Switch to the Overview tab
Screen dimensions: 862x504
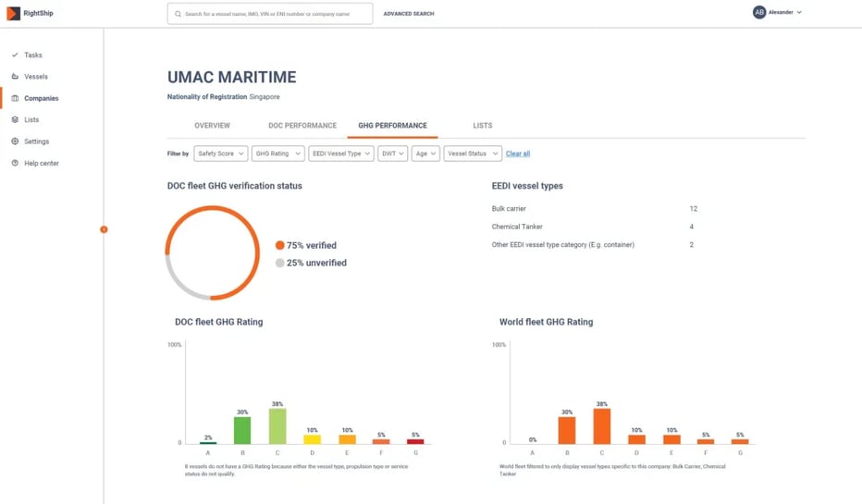tap(212, 126)
